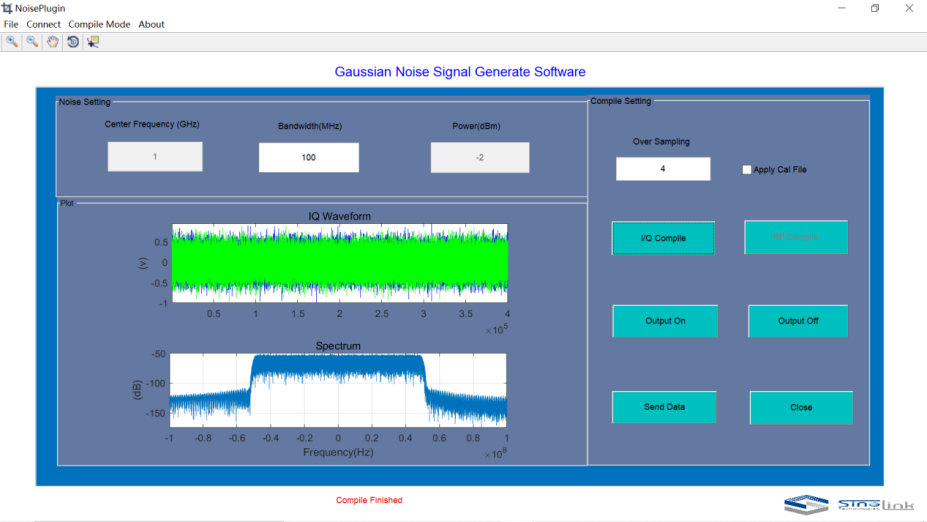Click the teal Close button

[x=801, y=407]
